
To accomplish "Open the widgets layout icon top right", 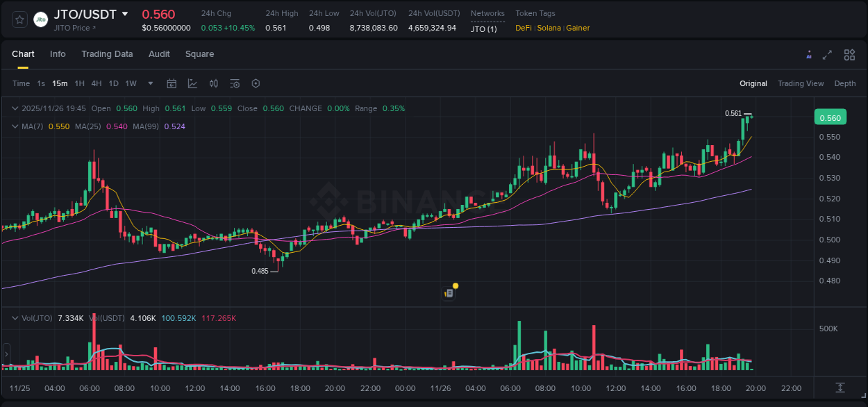I will [849, 54].
